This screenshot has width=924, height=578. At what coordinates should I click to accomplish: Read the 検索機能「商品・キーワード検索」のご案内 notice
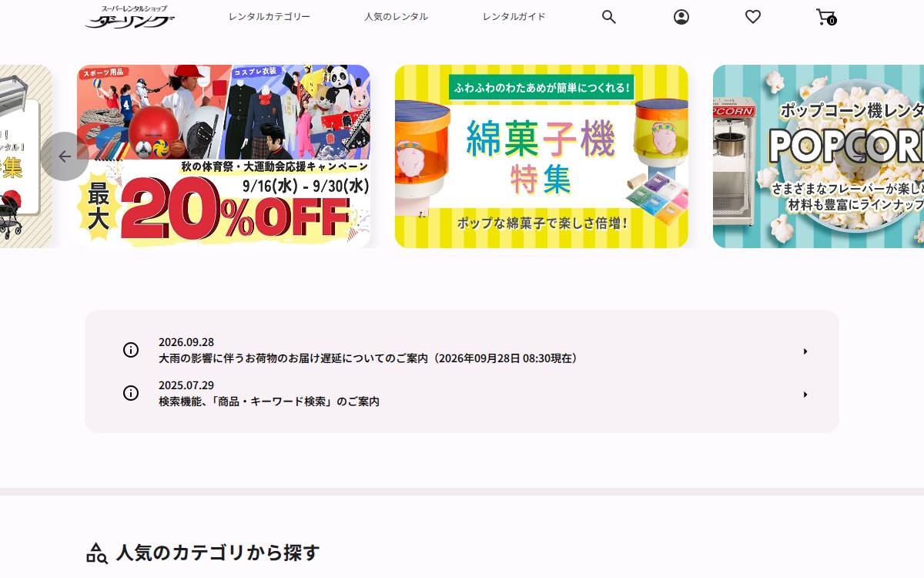[269, 402]
